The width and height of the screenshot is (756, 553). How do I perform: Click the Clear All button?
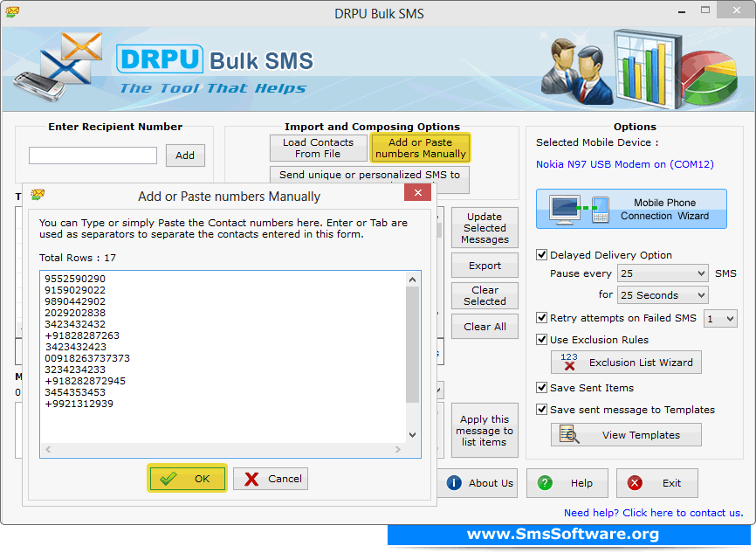tap(485, 327)
